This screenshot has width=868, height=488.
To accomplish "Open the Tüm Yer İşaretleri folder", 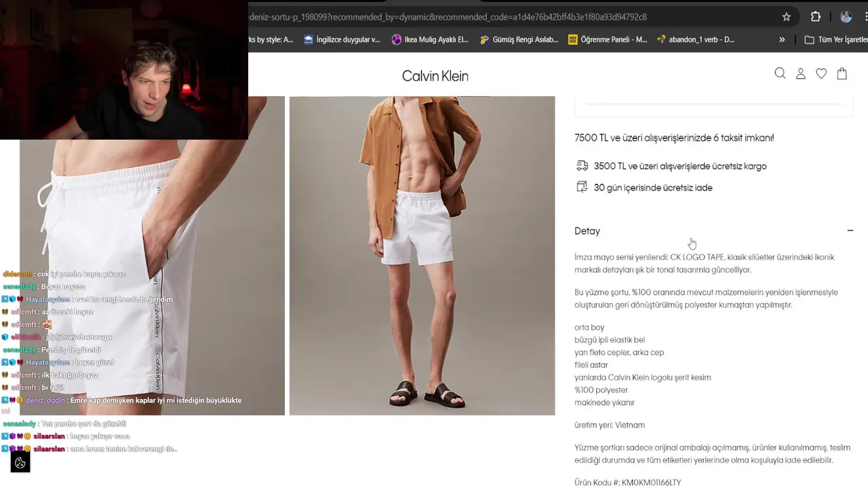I will point(835,39).
